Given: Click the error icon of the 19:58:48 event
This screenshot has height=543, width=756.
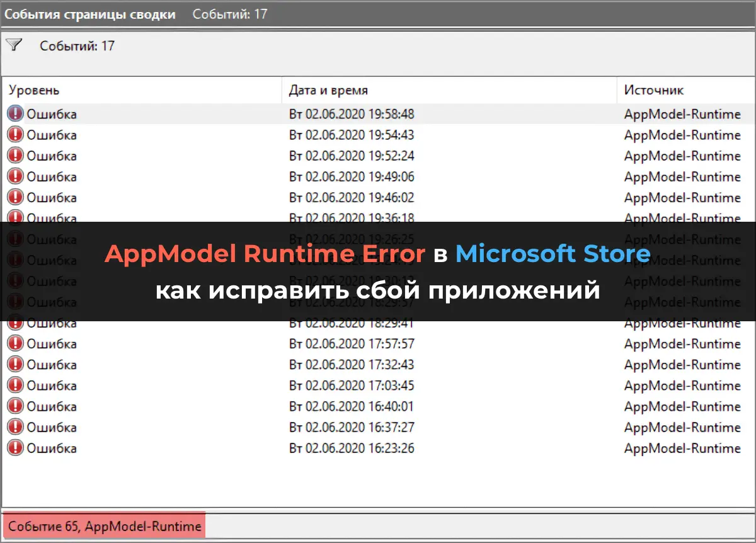Looking at the screenshot, I should click(x=15, y=114).
